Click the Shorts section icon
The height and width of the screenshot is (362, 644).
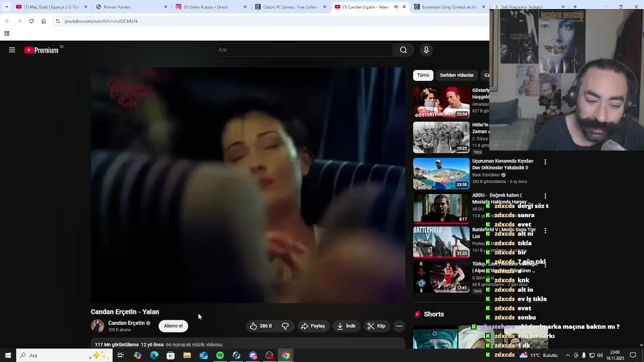(x=417, y=314)
